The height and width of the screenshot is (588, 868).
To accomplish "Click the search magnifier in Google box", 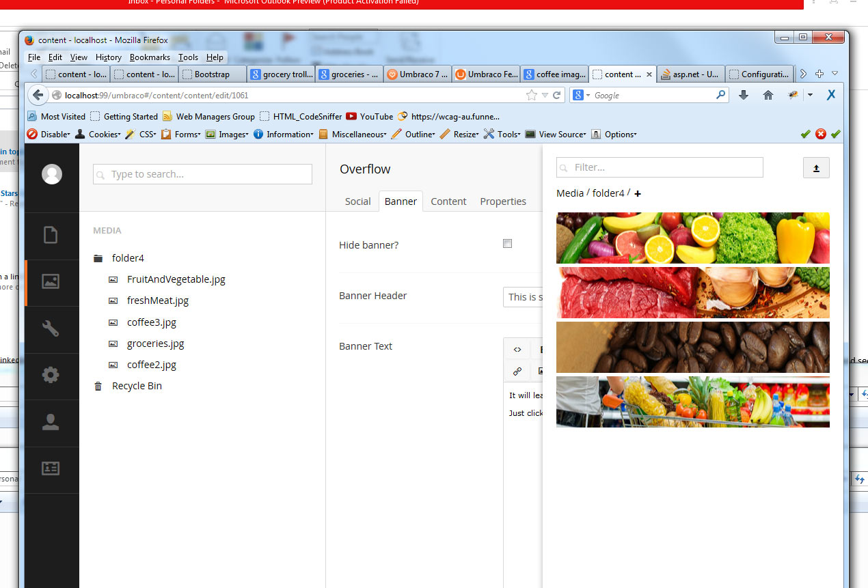I will tap(721, 95).
